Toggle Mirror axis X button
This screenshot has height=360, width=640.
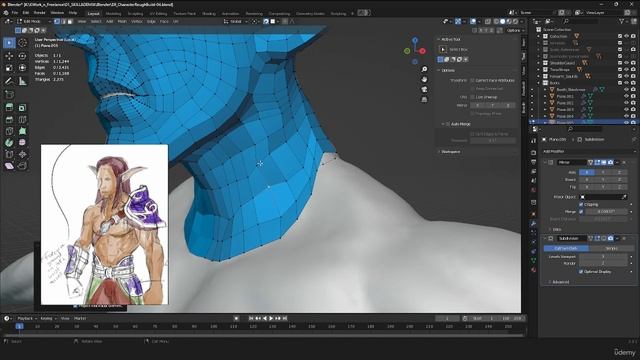[x=587, y=172]
